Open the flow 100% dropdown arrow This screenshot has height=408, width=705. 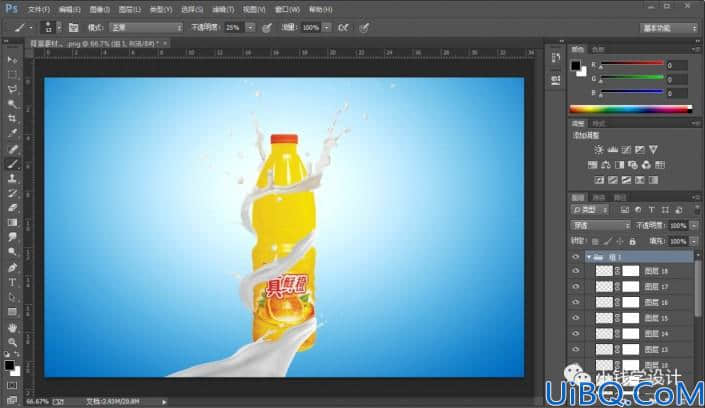[326, 27]
